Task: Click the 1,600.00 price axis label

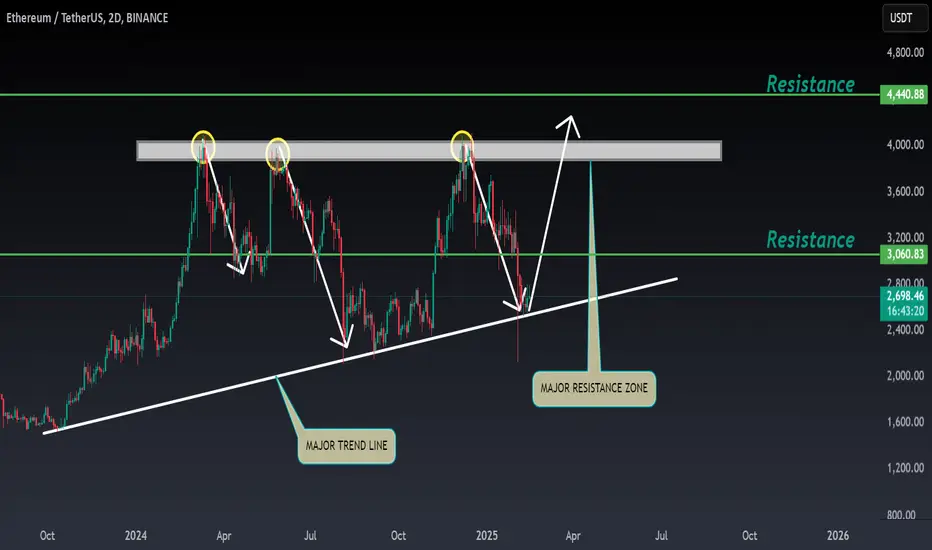Action: (905, 422)
